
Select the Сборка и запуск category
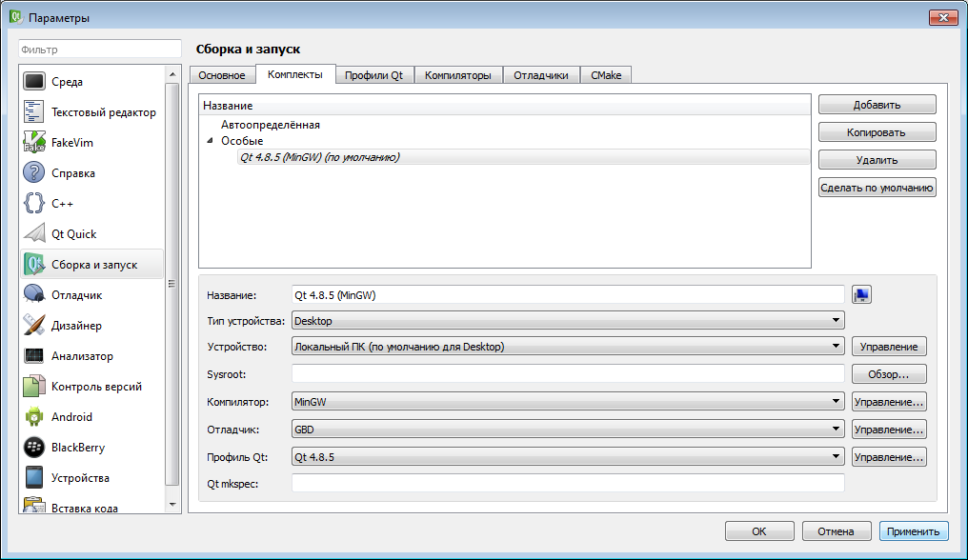point(92,264)
